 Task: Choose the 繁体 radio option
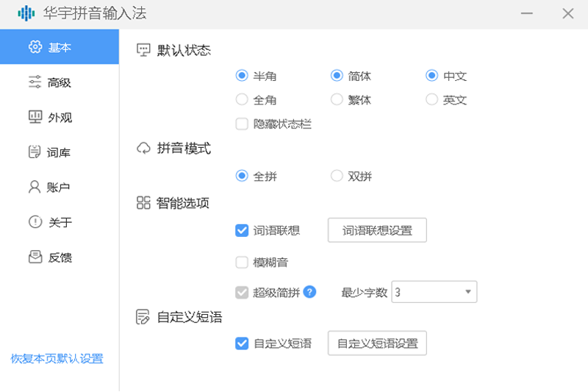(337, 100)
